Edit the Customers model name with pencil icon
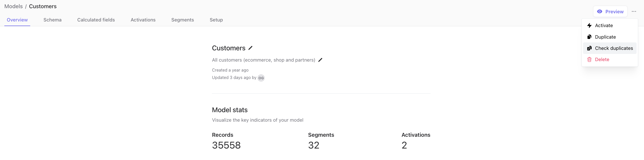This screenshot has height=160, width=644. point(250,48)
